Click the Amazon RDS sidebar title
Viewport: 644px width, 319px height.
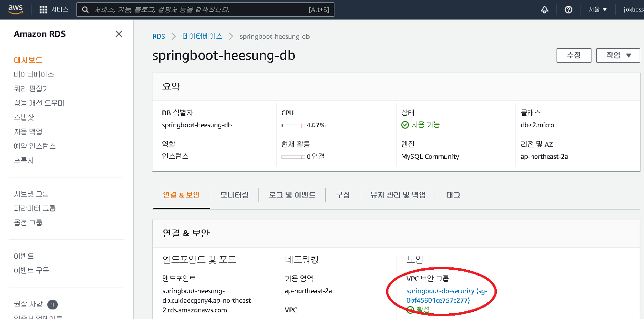[x=40, y=34]
